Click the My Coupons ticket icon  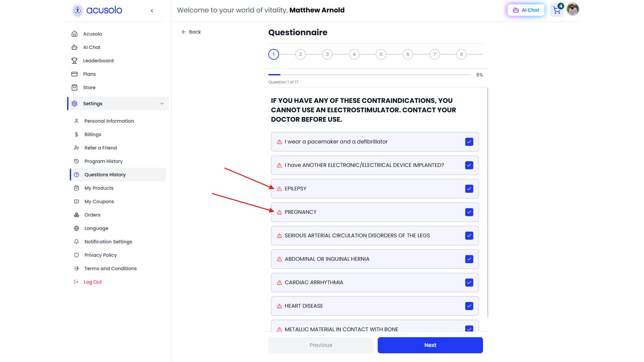coord(76,201)
